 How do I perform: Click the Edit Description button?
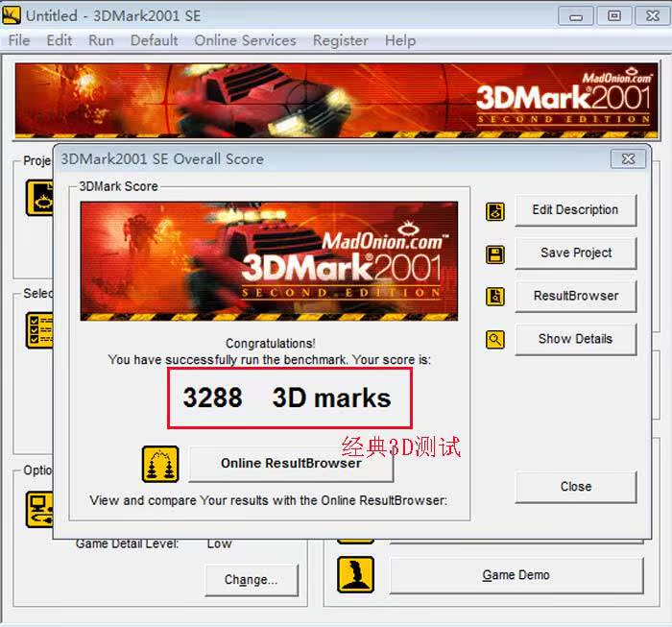pyautogui.click(x=576, y=210)
